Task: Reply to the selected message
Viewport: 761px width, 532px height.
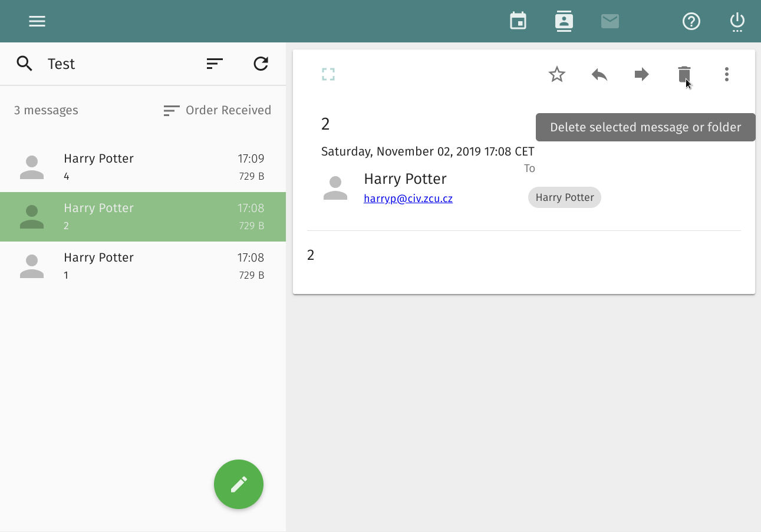Action: tap(599, 74)
